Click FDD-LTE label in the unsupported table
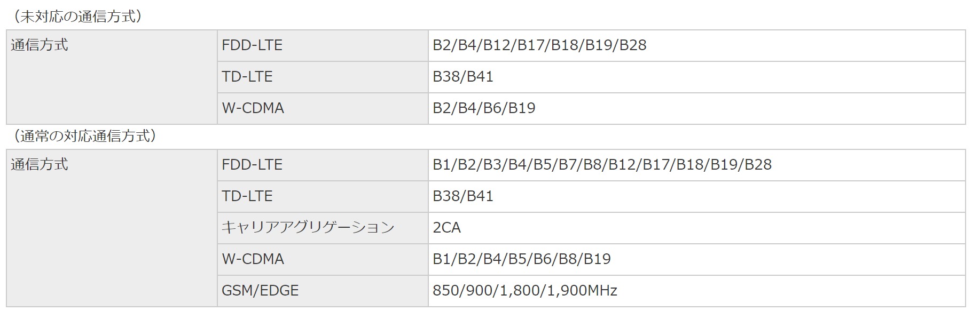 [252, 45]
